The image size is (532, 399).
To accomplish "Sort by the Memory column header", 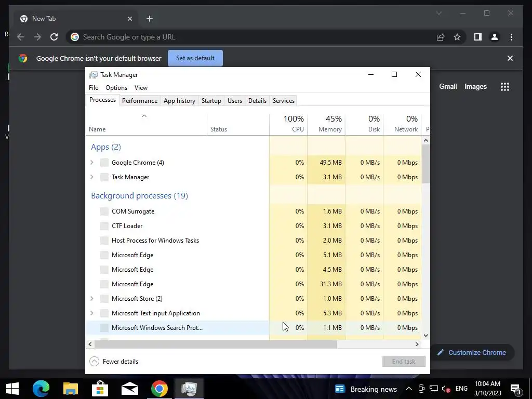I will [x=326, y=125].
